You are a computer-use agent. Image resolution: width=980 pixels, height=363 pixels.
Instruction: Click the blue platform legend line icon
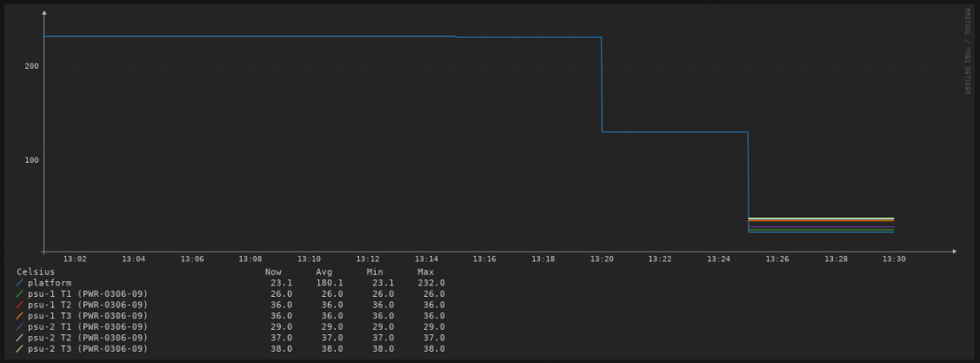click(19, 283)
